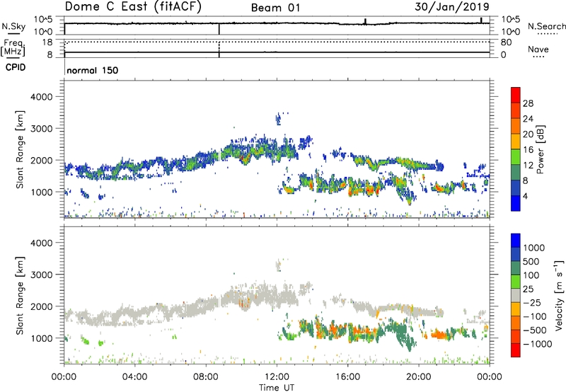Click the 'Beam 01' label
Image resolution: width=566 pixels, height=392 pixels.
[x=275, y=8]
